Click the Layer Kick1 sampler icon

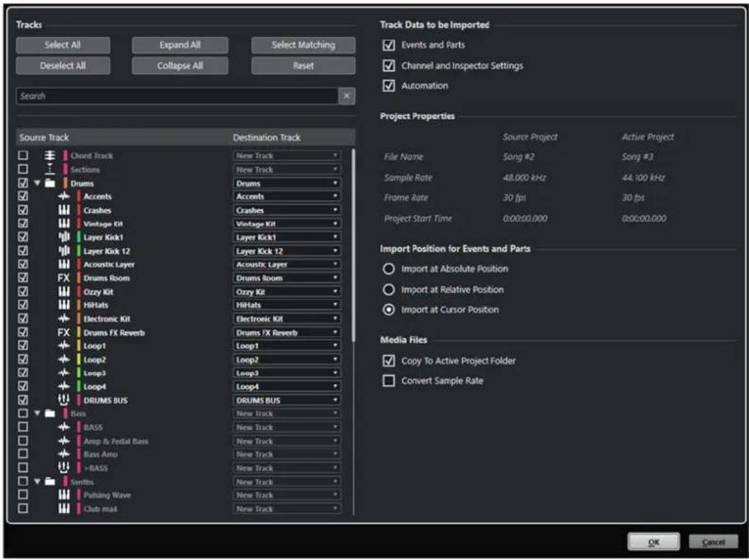point(64,237)
